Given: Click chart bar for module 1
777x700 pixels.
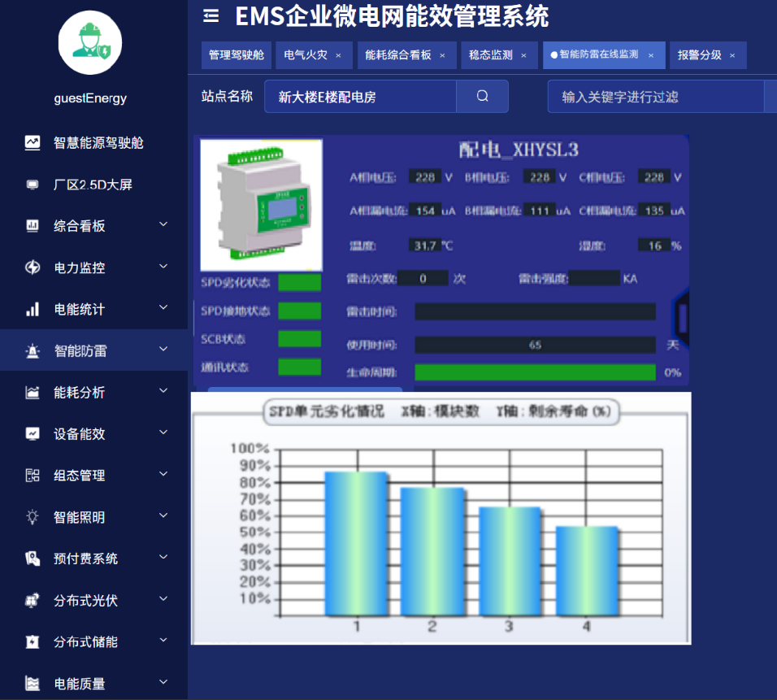Looking at the screenshot, I should pos(356,544).
